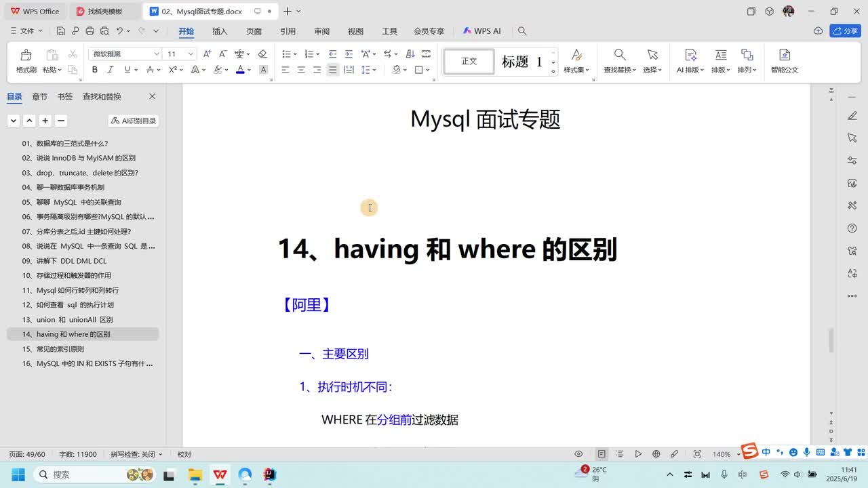Viewport: 868px width, 488px height.
Task: Select the 正文 body style
Action: pyautogui.click(x=469, y=62)
